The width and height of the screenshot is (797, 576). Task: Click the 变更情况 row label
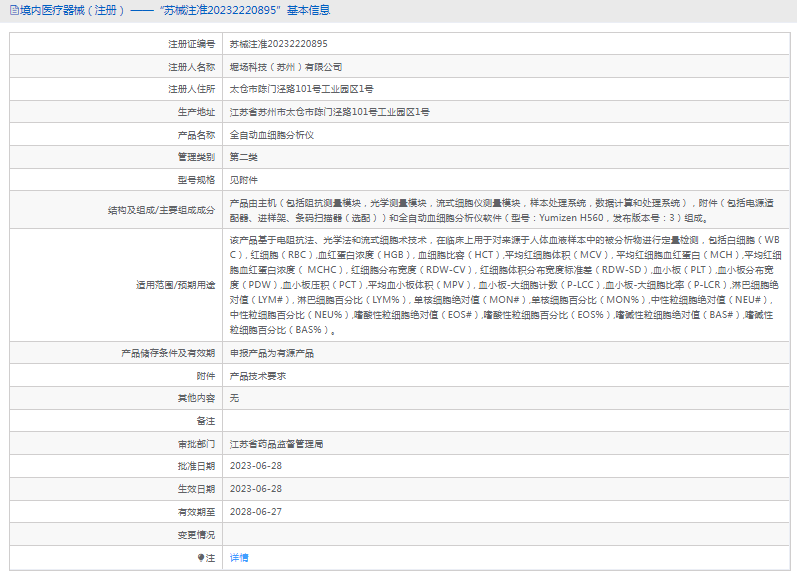pyautogui.click(x=196, y=535)
